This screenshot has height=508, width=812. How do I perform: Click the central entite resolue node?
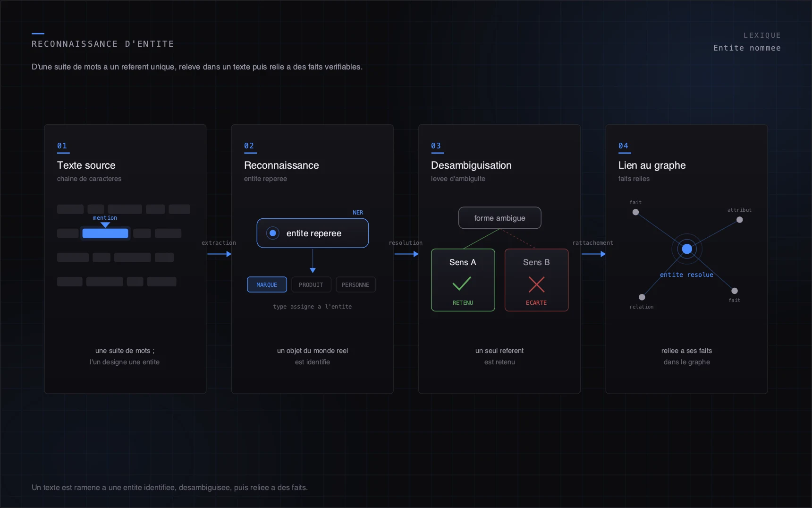click(x=687, y=249)
